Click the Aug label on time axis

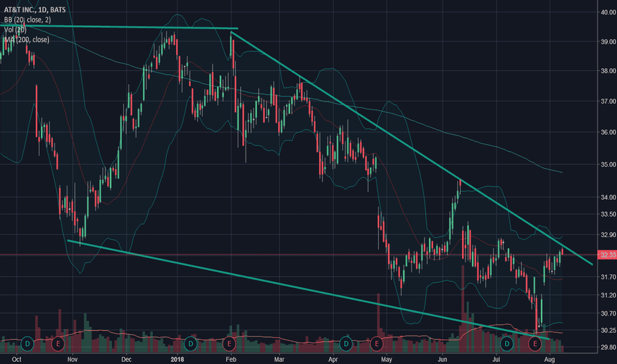click(549, 359)
